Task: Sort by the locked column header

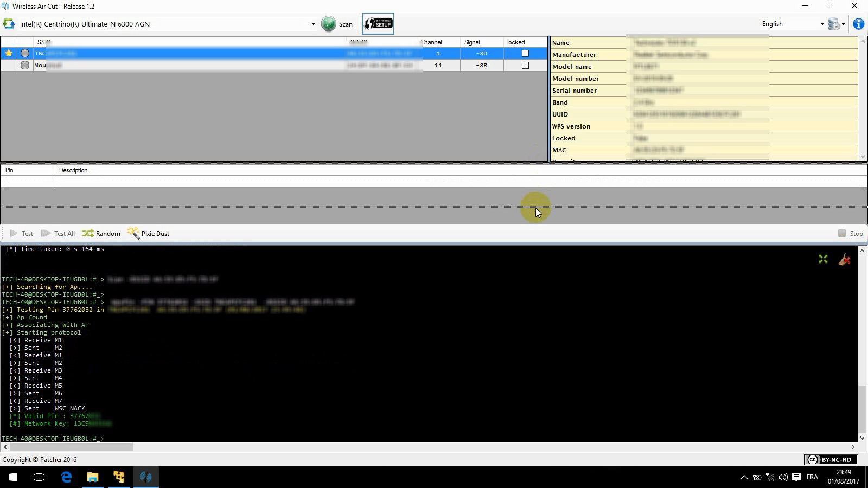Action: coord(525,42)
